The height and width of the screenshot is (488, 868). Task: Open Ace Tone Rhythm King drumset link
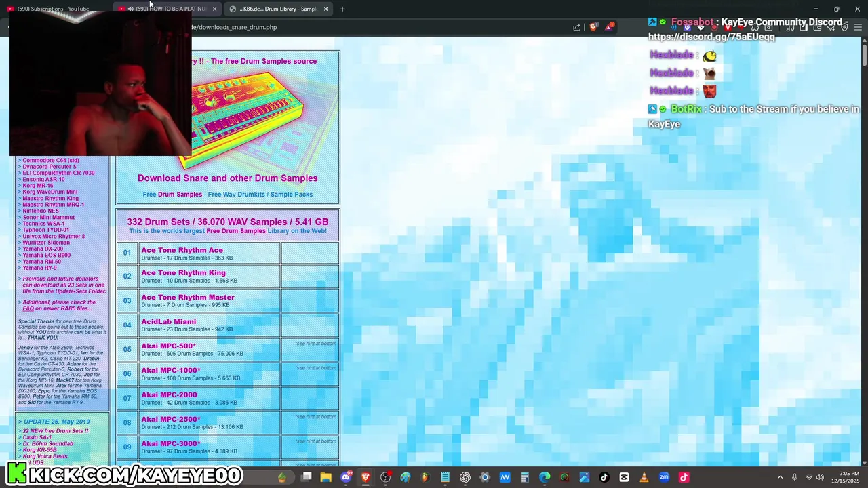click(183, 272)
